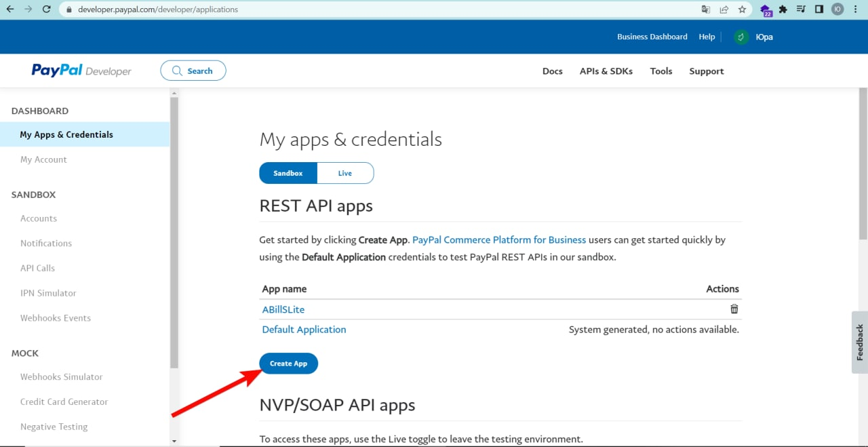Image resolution: width=868 pixels, height=447 pixels.
Task: Click the Actions column header
Action: pos(722,289)
